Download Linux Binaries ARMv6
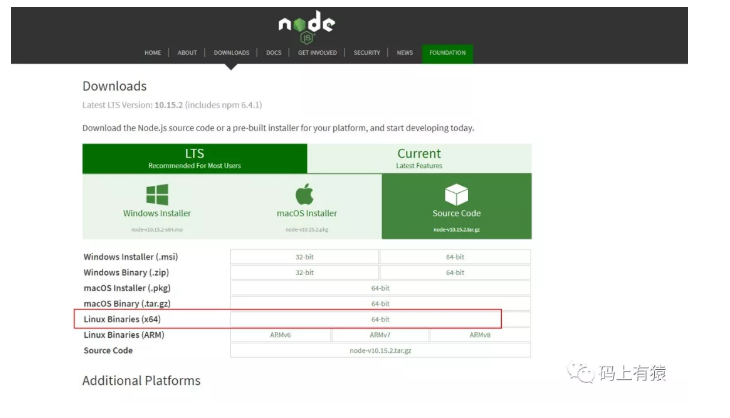730x418 pixels. [280, 335]
